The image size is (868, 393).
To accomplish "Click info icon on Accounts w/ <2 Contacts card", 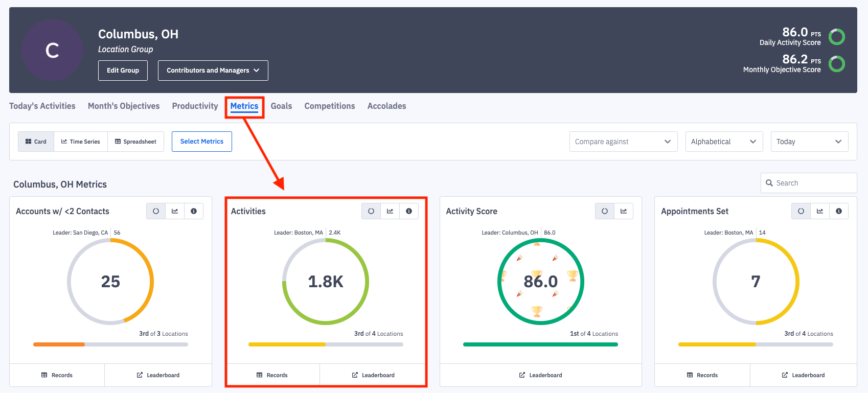I will [194, 211].
